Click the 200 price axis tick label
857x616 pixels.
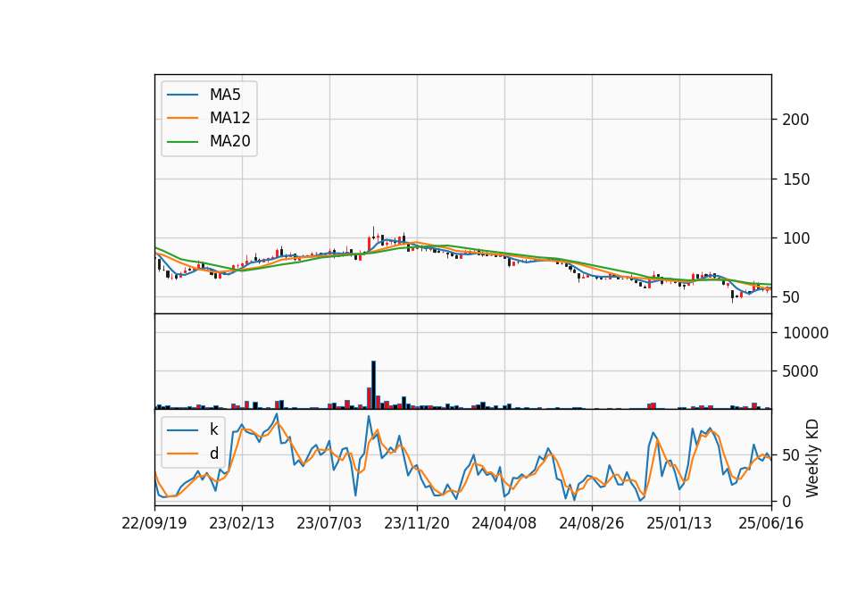pos(795,120)
